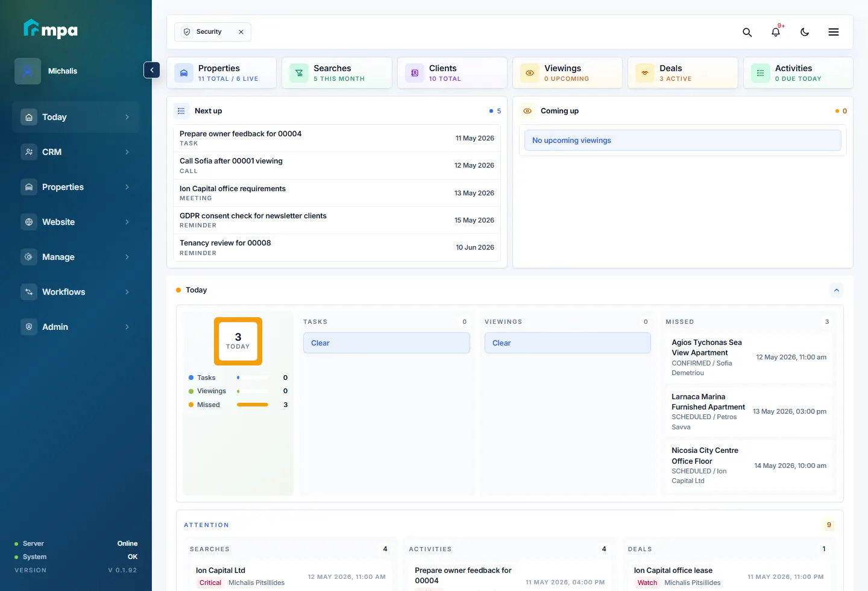Open Website in the sidebar
The height and width of the screenshot is (591, 868).
point(76,222)
